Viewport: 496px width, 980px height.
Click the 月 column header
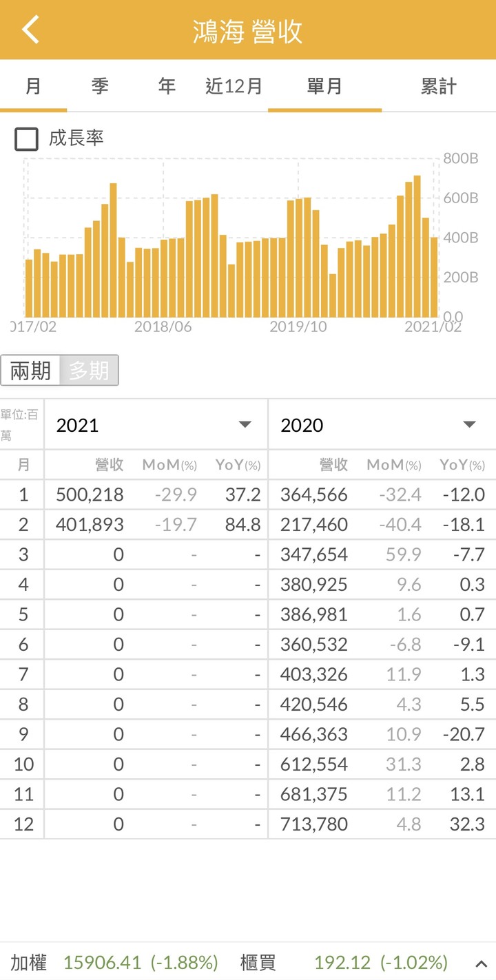[x=23, y=465]
